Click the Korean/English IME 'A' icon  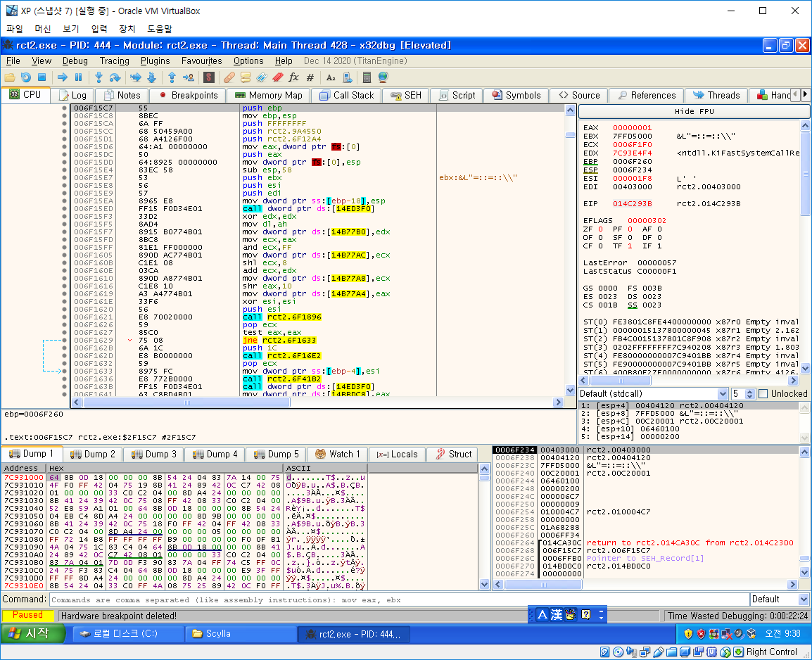click(x=543, y=614)
